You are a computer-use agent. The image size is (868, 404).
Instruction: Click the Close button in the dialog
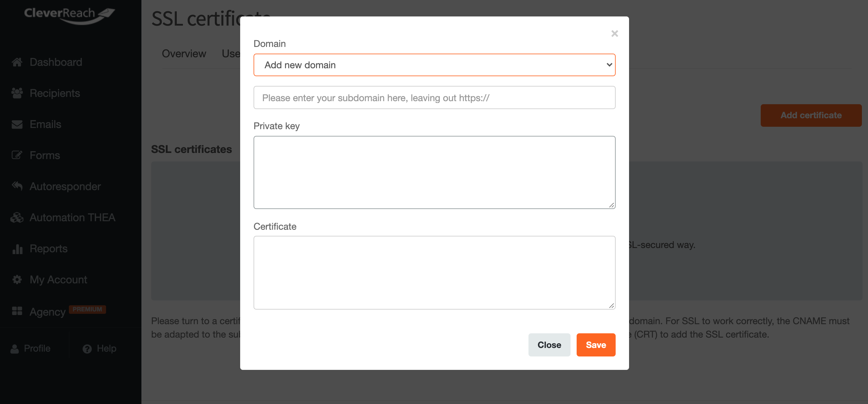(549, 345)
